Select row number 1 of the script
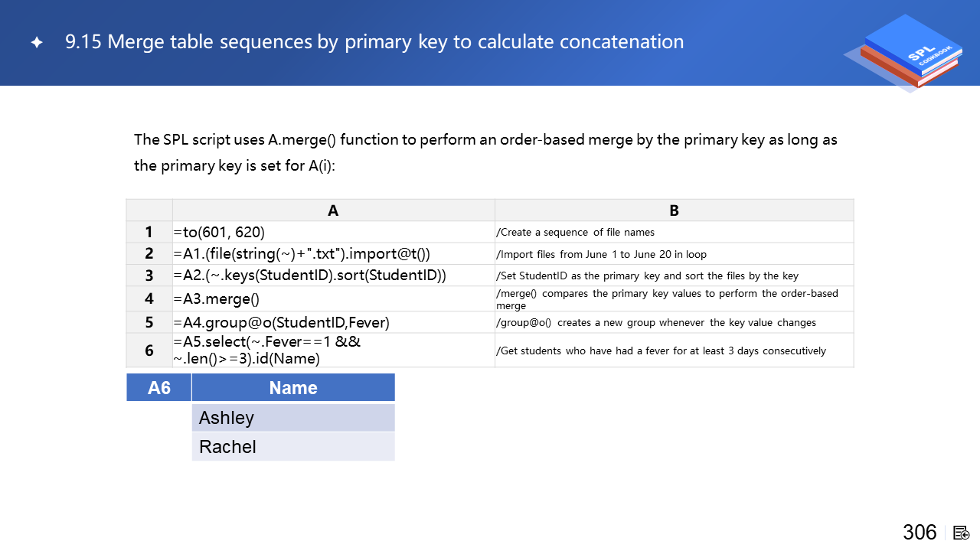Image resolution: width=980 pixels, height=551 pixels. [x=149, y=232]
